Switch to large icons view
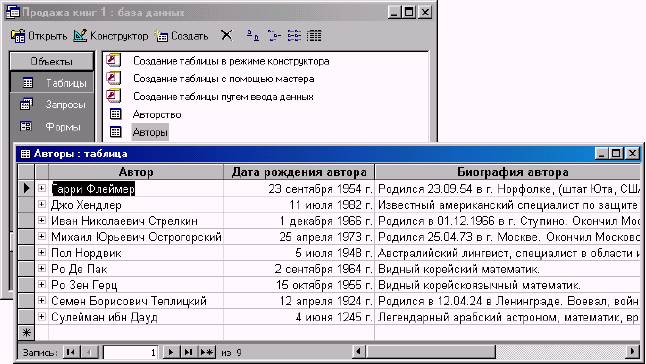The width and height of the screenshot is (646, 364). 253,36
